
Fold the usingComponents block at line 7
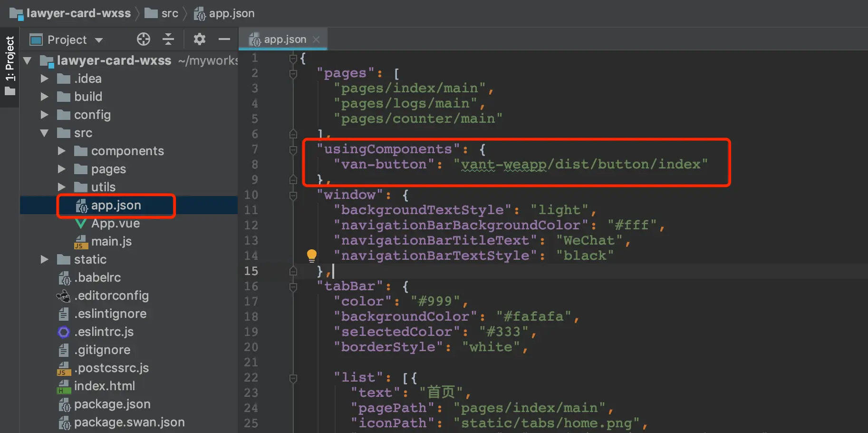pyautogui.click(x=293, y=149)
